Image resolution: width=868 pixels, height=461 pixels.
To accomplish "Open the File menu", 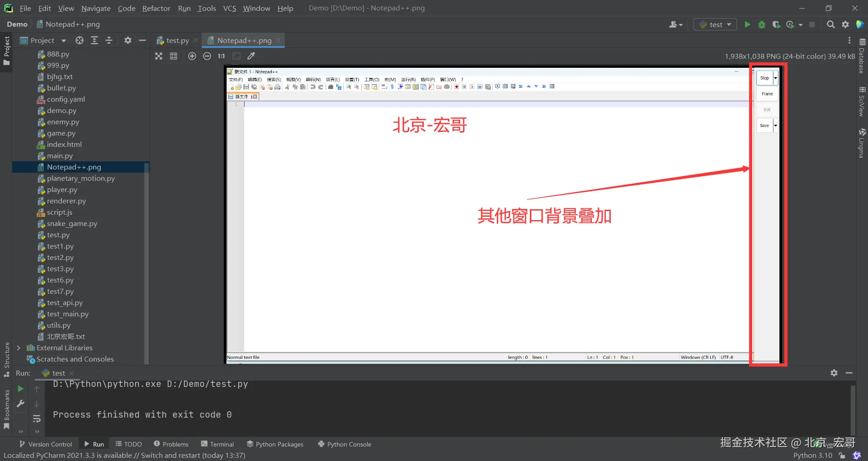I will pos(25,8).
